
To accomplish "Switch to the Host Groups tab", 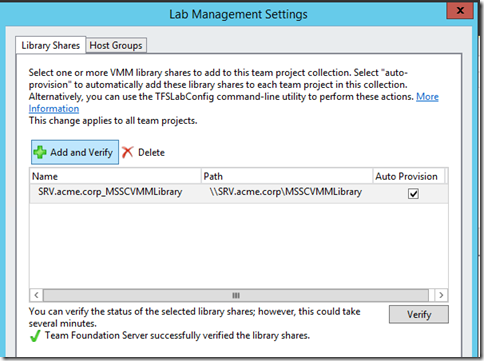I will (x=116, y=45).
